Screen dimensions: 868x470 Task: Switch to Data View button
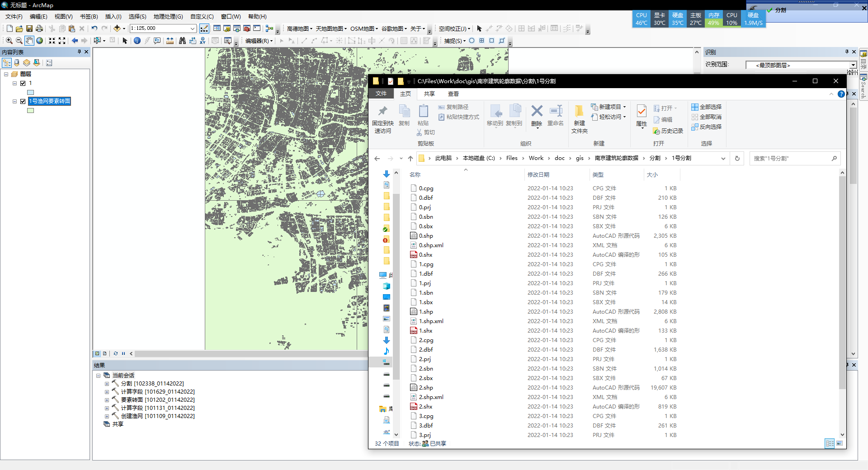click(97, 354)
